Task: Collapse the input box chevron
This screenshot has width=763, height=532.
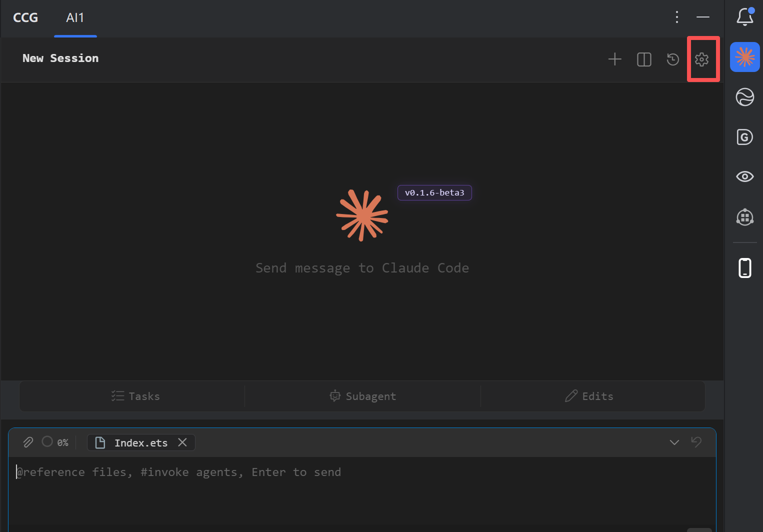Action: 674,442
